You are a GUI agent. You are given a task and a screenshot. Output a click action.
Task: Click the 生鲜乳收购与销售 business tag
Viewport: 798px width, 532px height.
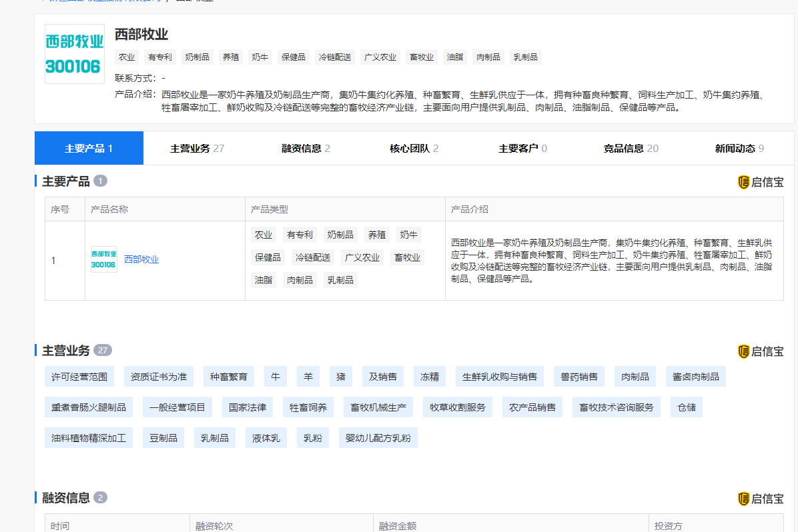[x=500, y=377]
